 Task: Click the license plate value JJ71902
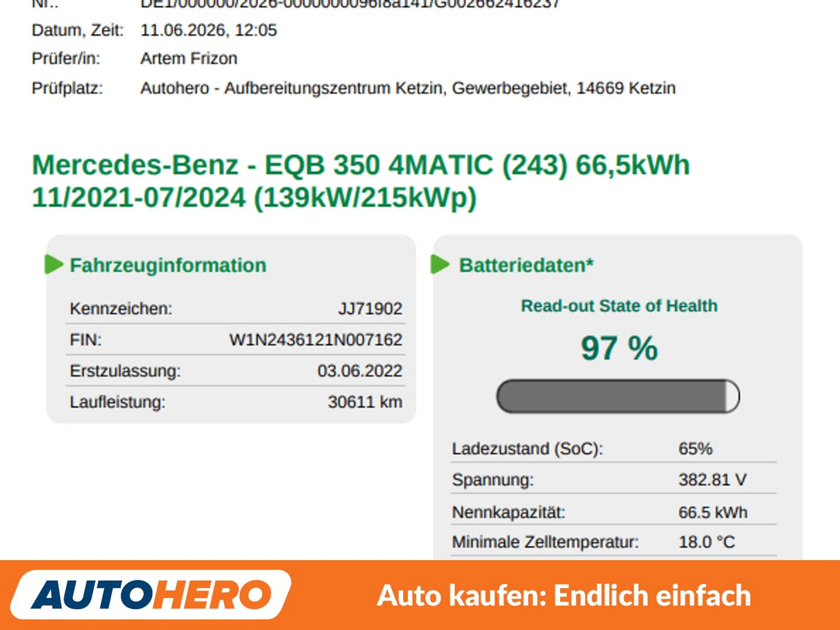370,308
